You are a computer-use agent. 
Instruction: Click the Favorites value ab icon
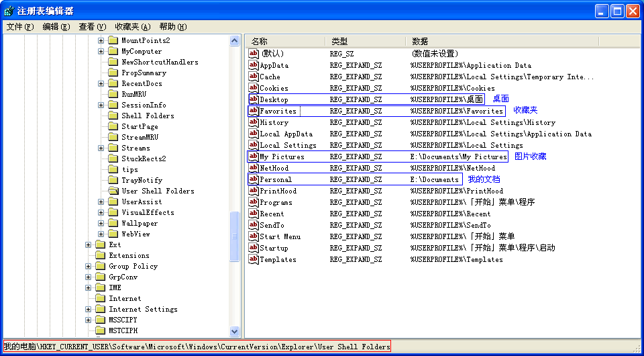pos(254,111)
